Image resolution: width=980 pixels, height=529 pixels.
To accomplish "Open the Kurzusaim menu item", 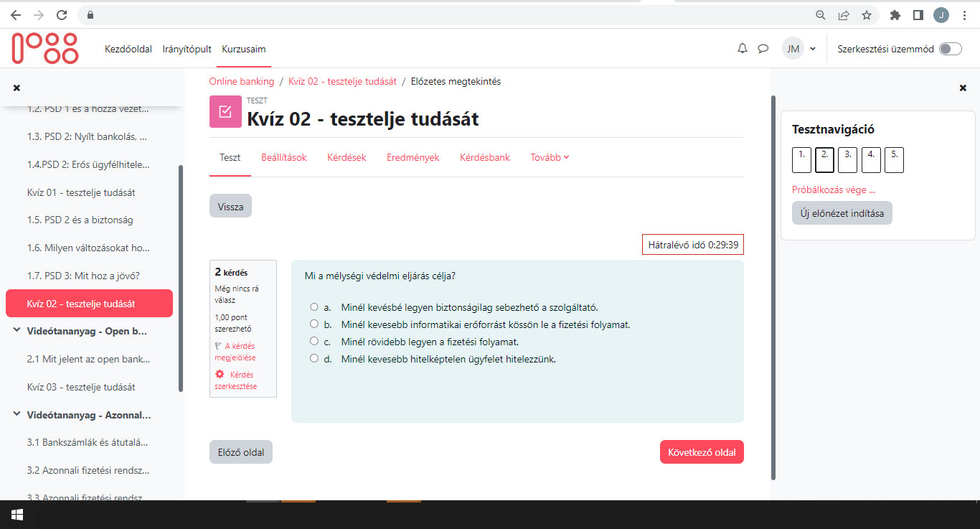I will 243,49.
